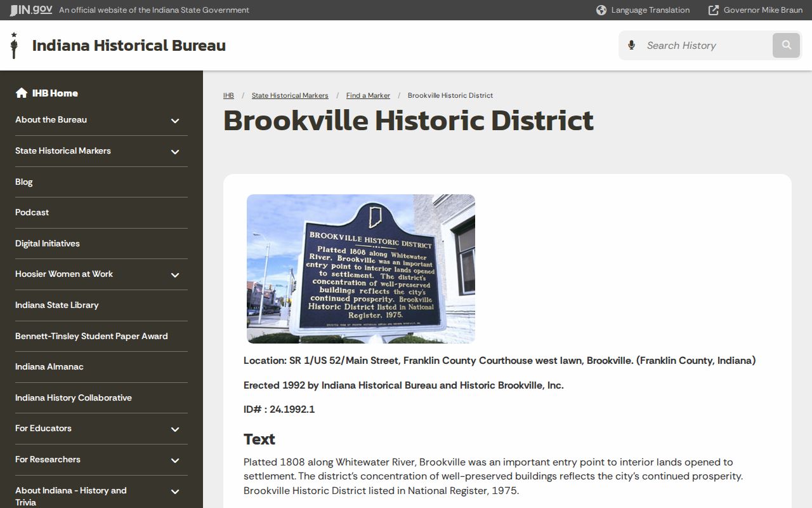The height and width of the screenshot is (508, 812).
Task: Click Brookville Historic District breadcrumb text
Action: coord(450,95)
